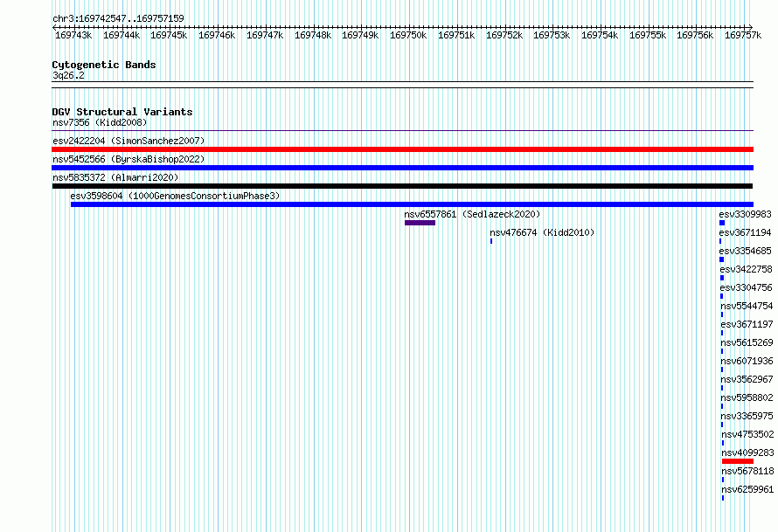
Task: Click the black nsv5835372 variant bar
Action: click(402, 186)
